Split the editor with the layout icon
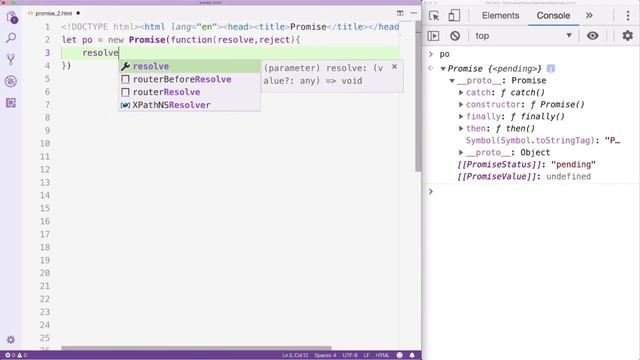This screenshot has width=640, height=360. coord(400,13)
